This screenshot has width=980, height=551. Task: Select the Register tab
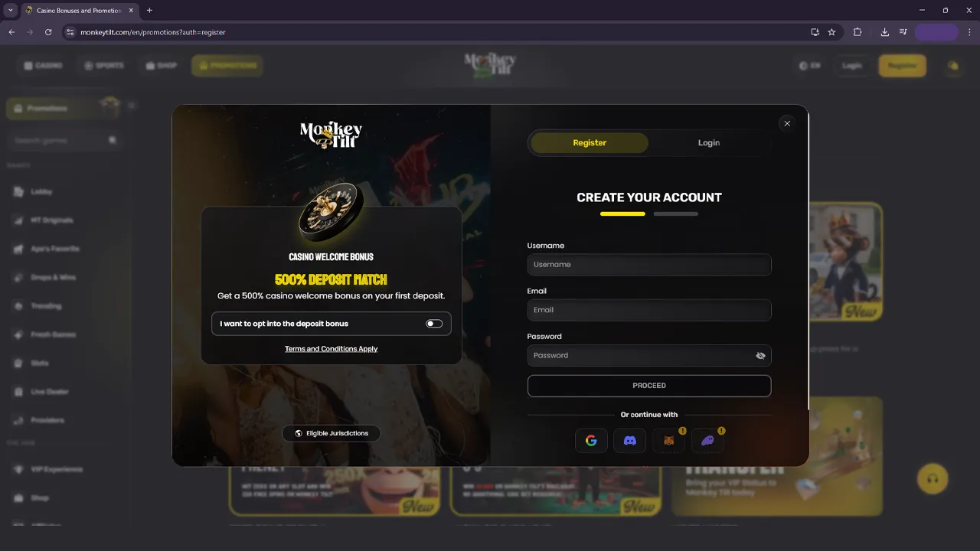click(x=590, y=142)
